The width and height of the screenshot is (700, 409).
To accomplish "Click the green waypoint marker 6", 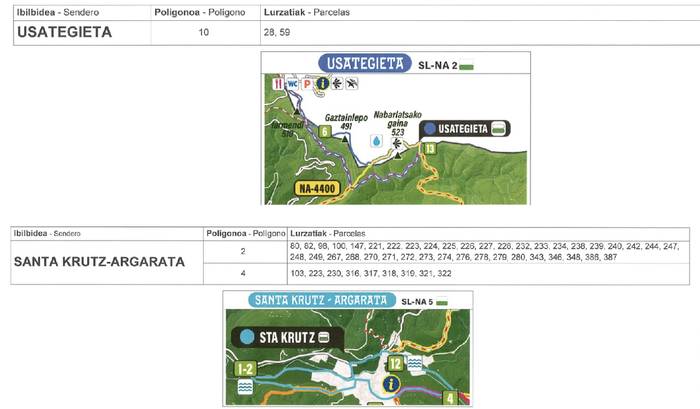I will click(x=325, y=131).
